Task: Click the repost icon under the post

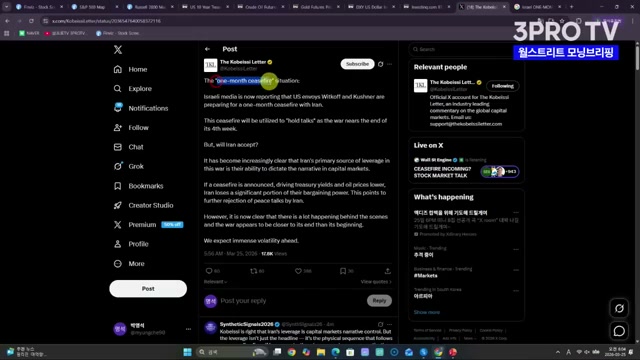Action: click(253, 271)
